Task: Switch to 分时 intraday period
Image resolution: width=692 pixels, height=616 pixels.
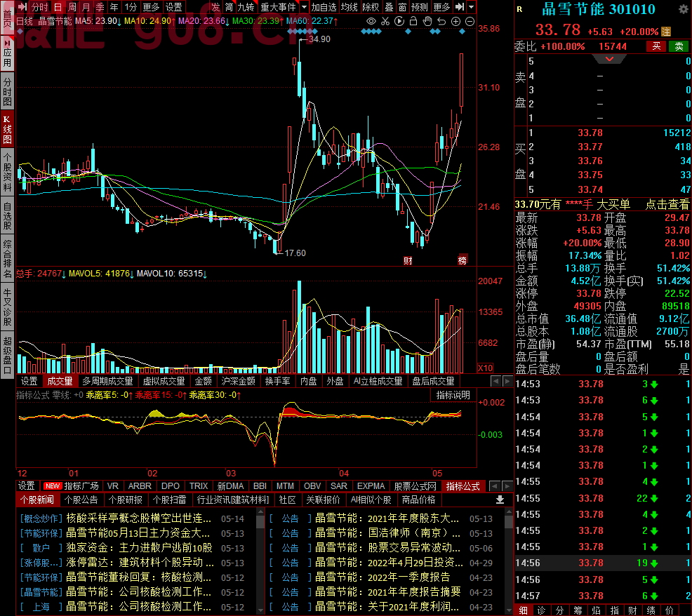Action: pyautogui.click(x=40, y=7)
